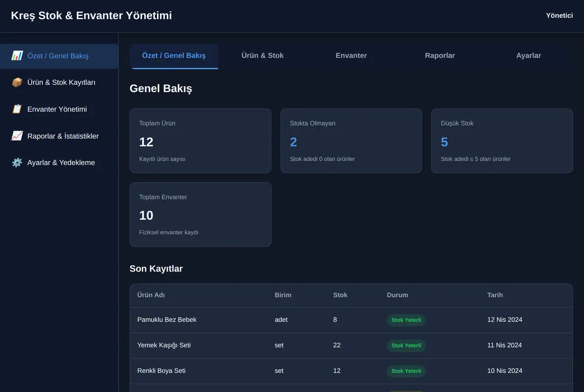Click the Toplam Envanter summary card

201,214
